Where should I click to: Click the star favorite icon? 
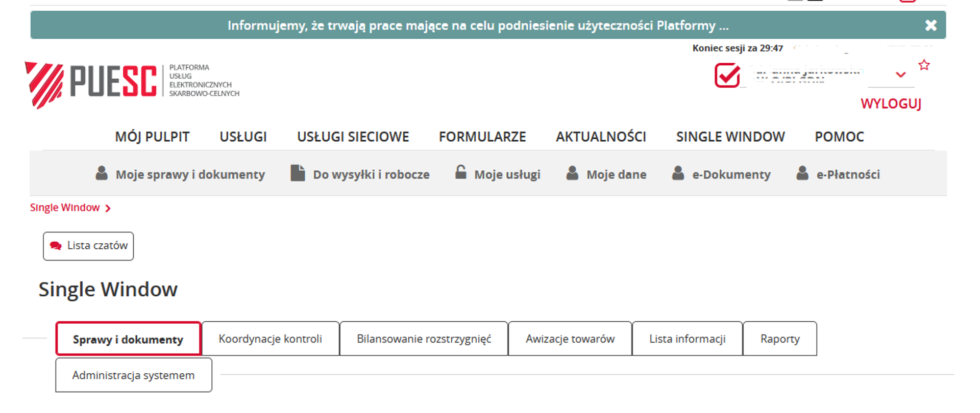pyautogui.click(x=924, y=65)
